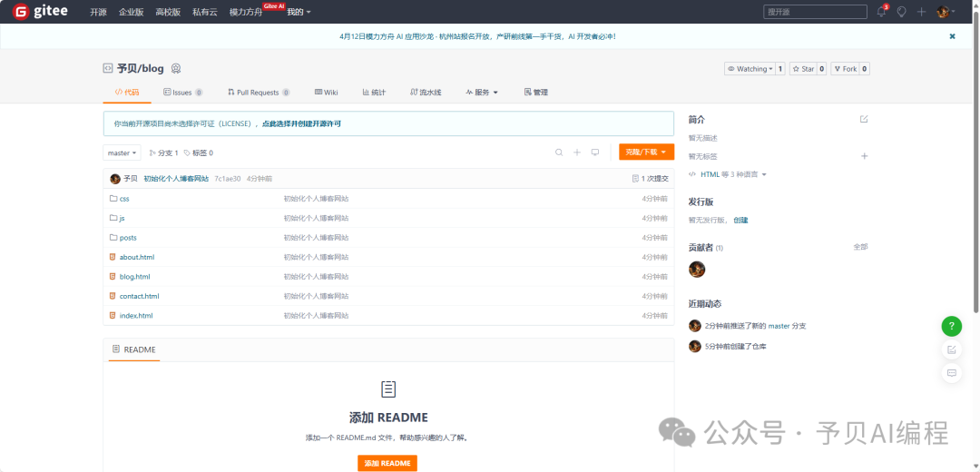Open 1 次提交 commit history
This screenshot has width=980, height=472.
tap(651, 179)
